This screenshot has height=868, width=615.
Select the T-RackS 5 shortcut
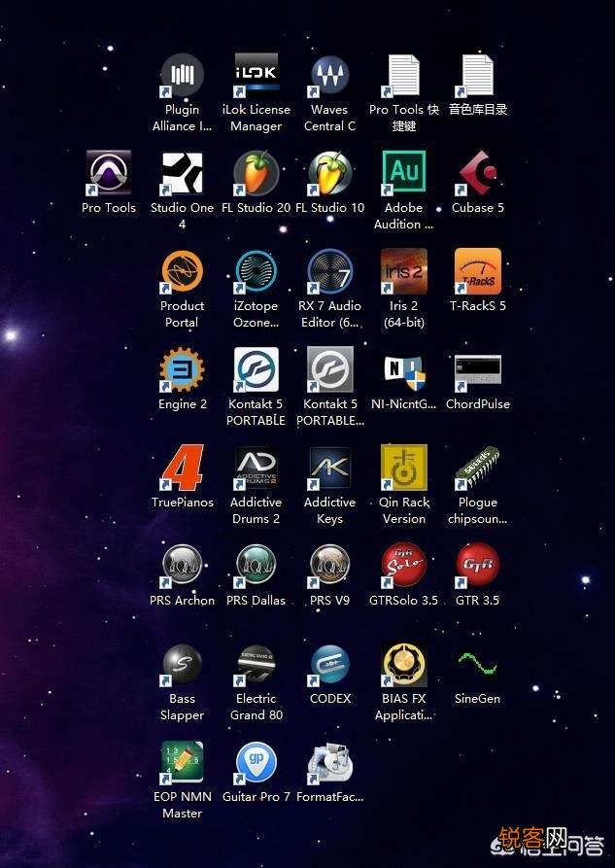click(x=478, y=271)
